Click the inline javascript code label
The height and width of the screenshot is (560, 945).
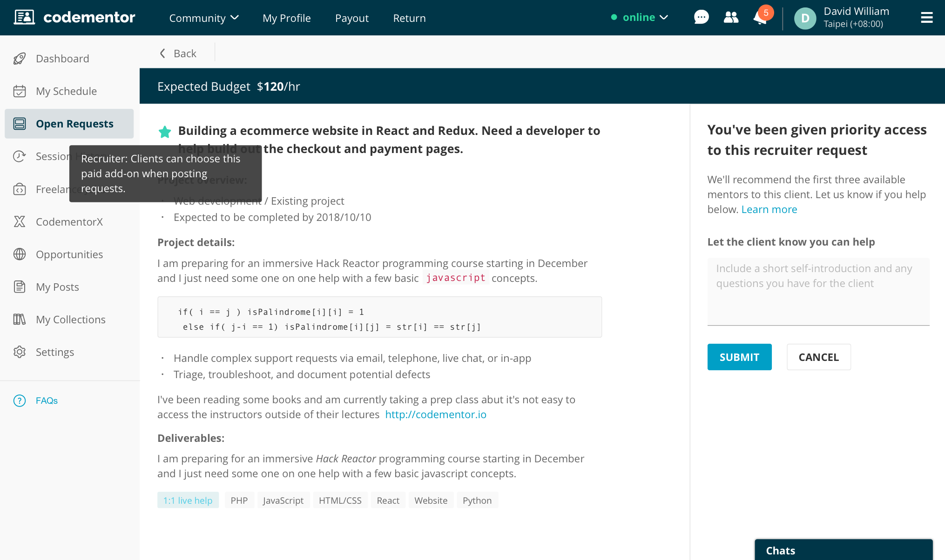(x=456, y=278)
